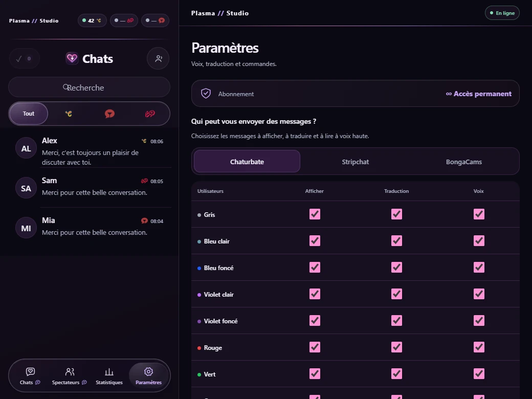The height and width of the screenshot is (399, 532).
Task: Focus the Recherche search field
Action: pyautogui.click(x=89, y=87)
